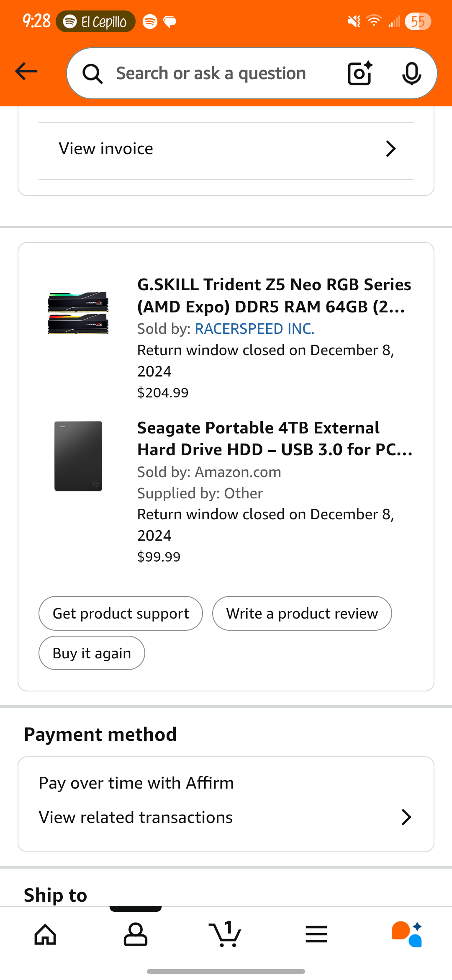Open the account profile tab icon

pos(136,934)
